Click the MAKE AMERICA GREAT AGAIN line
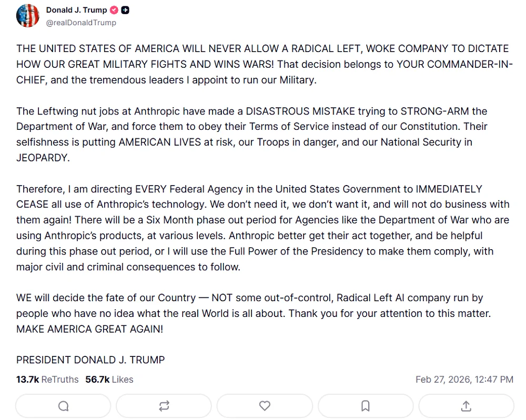This screenshot has width=526, height=420. 89,329
